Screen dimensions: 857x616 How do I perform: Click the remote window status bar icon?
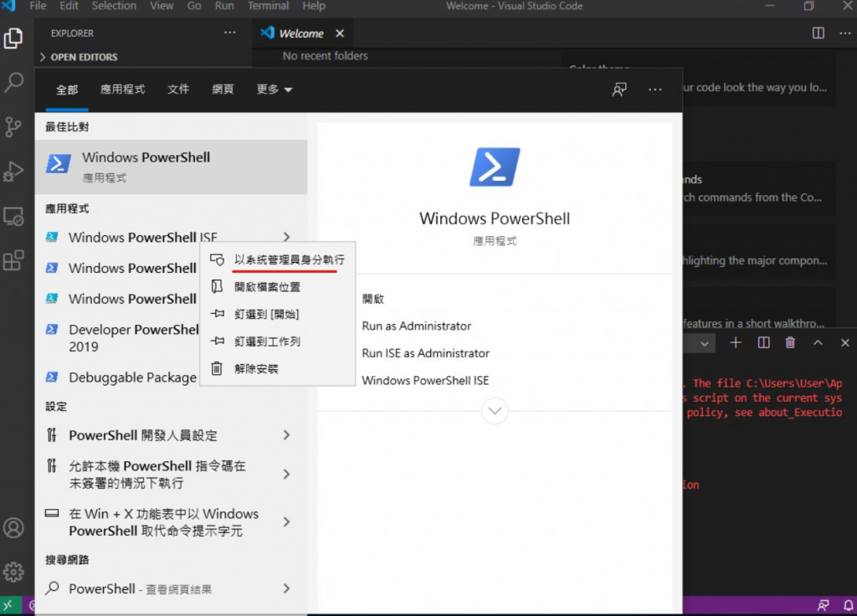click(8, 605)
